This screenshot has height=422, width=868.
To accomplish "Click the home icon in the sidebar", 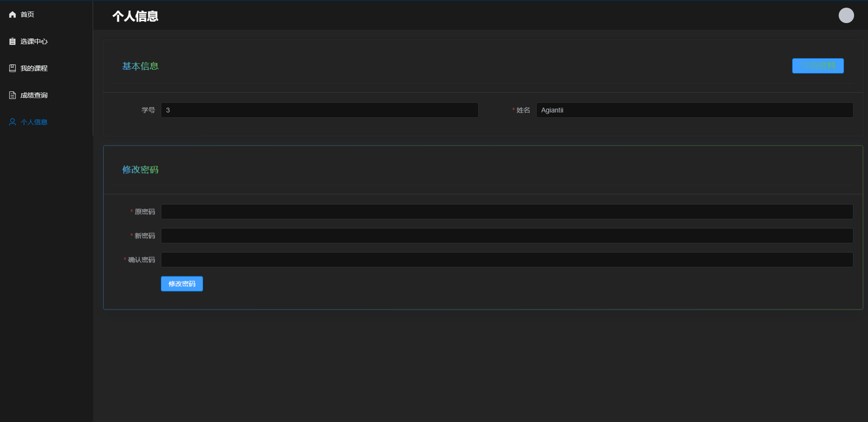I will [x=12, y=14].
